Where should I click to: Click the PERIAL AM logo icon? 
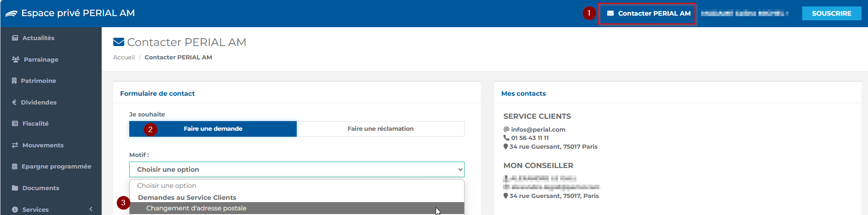coord(11,13)
